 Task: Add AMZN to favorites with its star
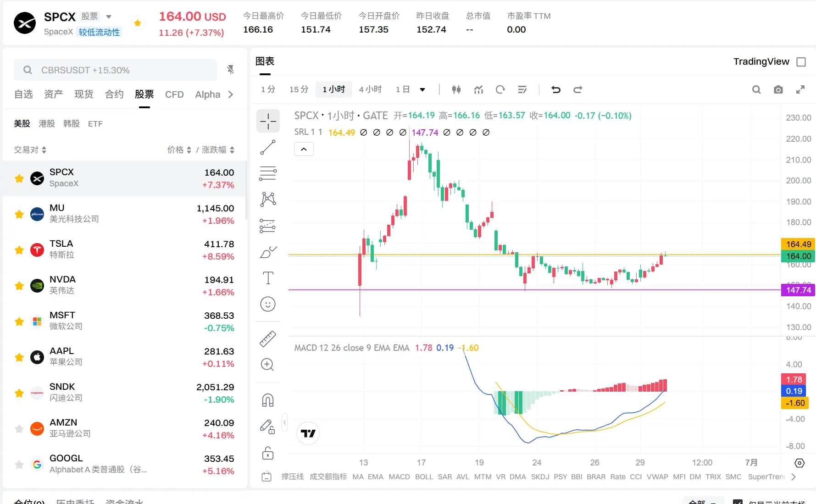(19, 429)
